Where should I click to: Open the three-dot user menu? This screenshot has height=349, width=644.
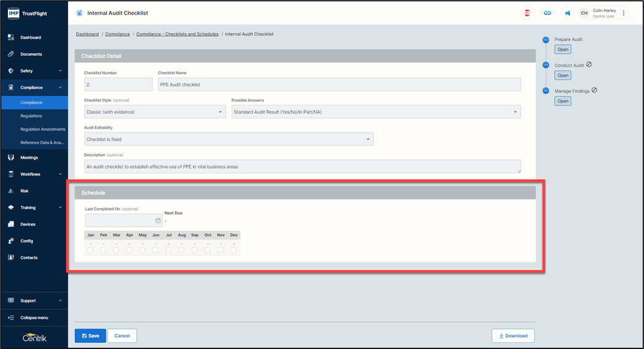[624, 13]
